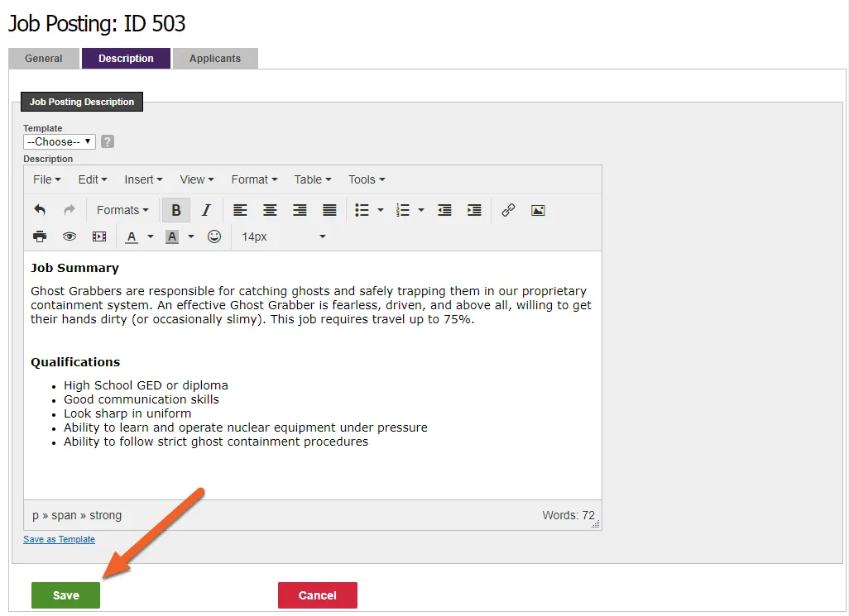This screenshot has height=616, width=849.
Task: Open bullet list style dropdown arrow
Action: (380, 210)
